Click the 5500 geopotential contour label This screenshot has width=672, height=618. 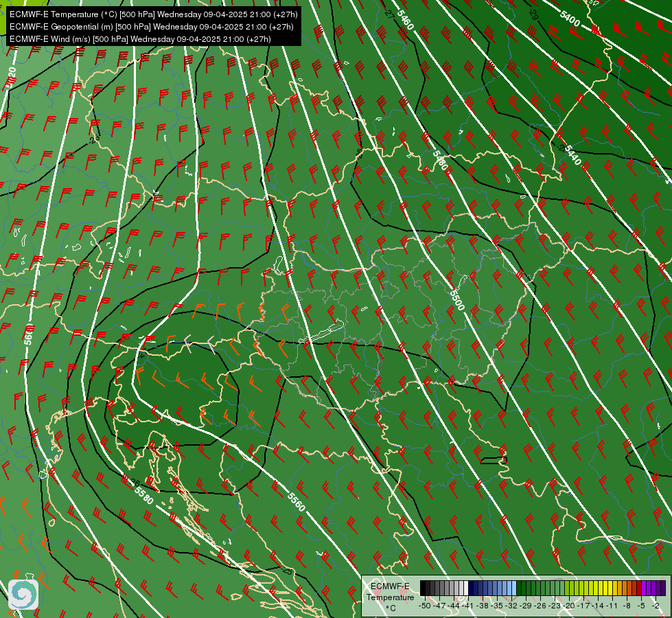coord(457,300)
